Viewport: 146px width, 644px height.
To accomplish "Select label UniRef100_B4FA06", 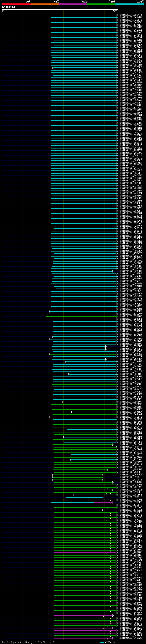I will [131, 367].
